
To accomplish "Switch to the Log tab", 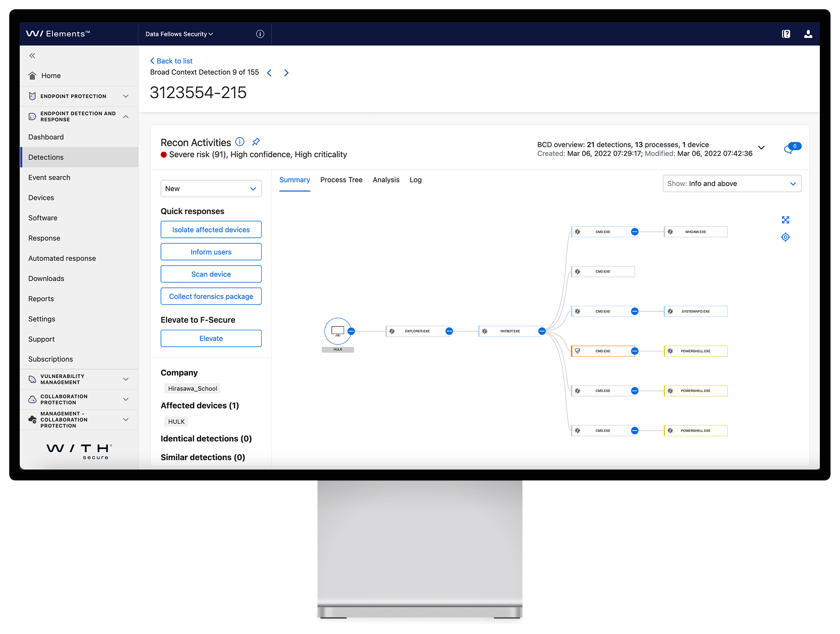I will [x=415, y=180].
